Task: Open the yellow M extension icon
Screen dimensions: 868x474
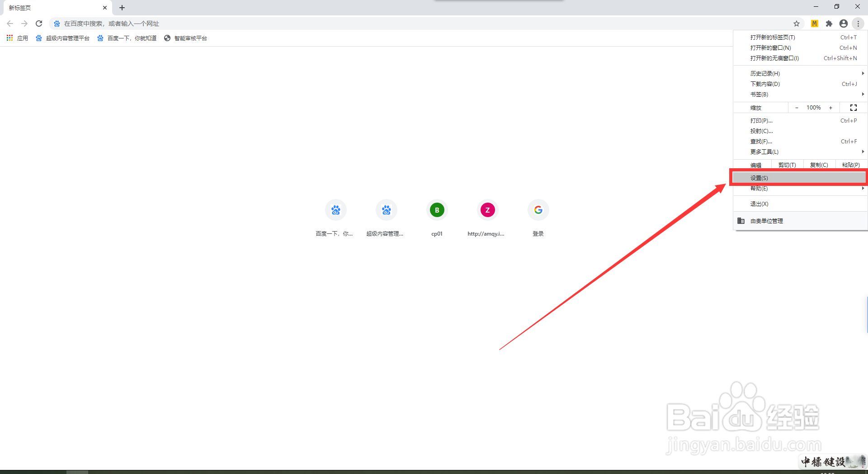Action: 814,24
